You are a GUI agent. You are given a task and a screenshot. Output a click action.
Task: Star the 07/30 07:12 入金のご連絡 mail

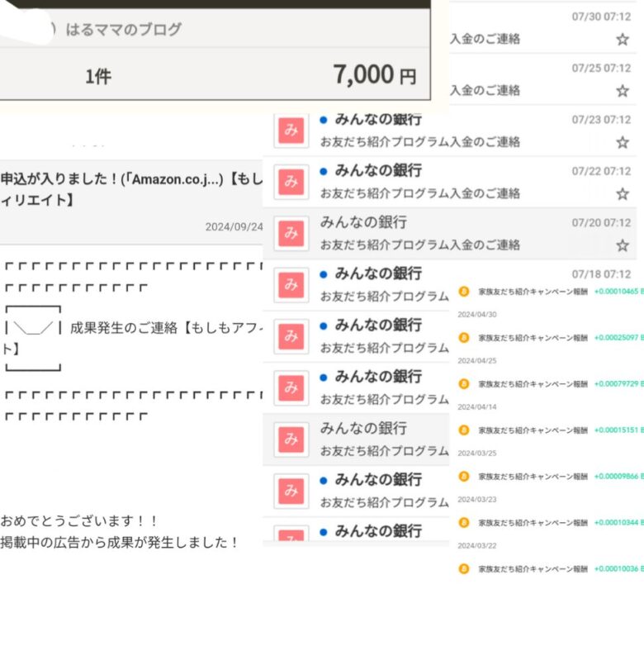(x=622, y=40)
